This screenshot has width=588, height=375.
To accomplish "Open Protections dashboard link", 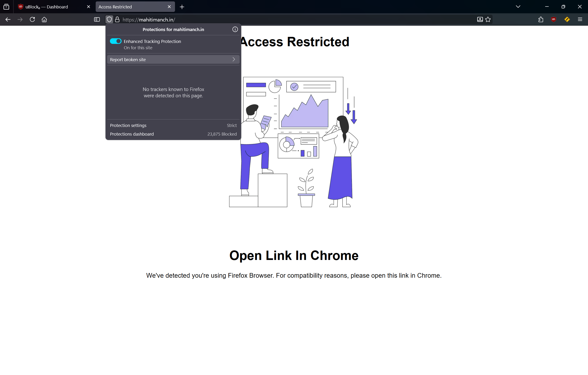I will (x=132, y=134).
